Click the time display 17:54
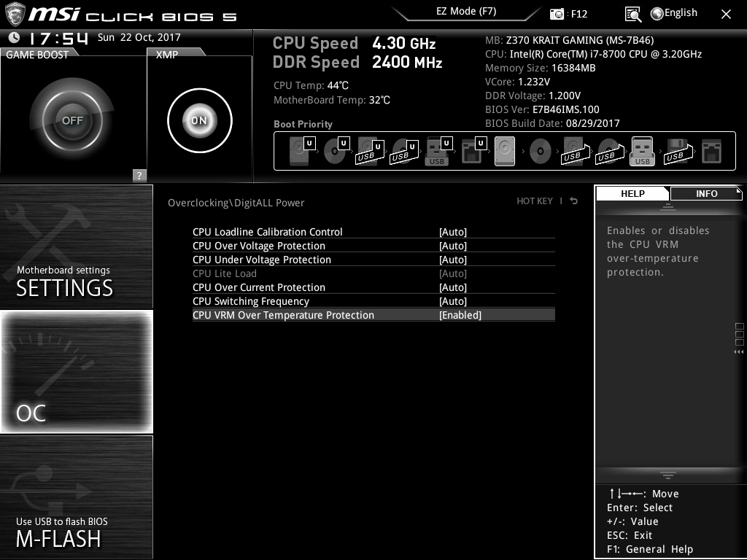This screenshot has height=560, width=747. pyautogui.click(x=58, y=38)
